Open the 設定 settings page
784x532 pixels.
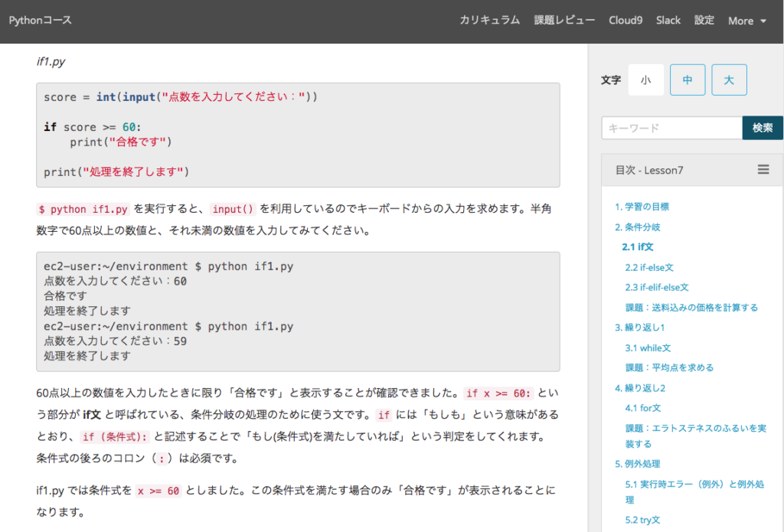pyautogui.click(x=704, y=21)
